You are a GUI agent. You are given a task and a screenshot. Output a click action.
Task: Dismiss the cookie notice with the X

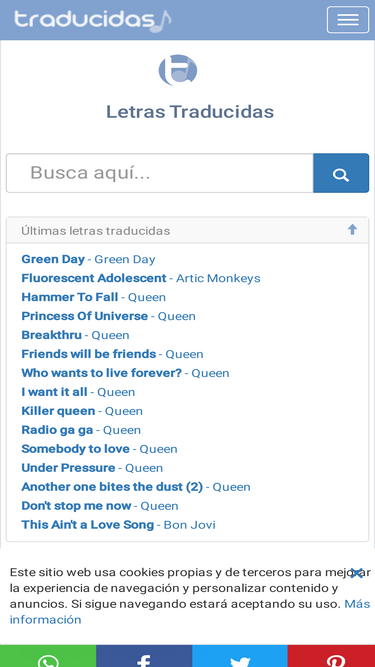click(x=357, y=573)
